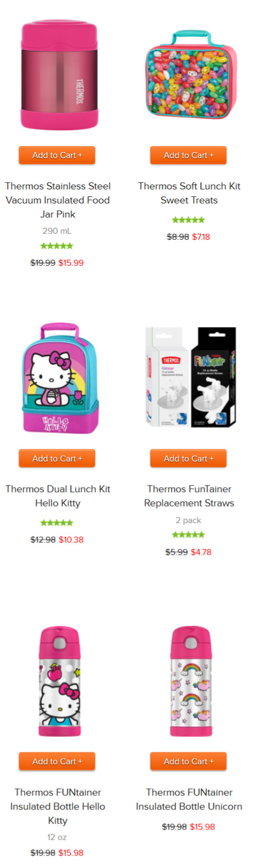
Task: Click star rating under Replacement Straws
Action: coord(189,535)
